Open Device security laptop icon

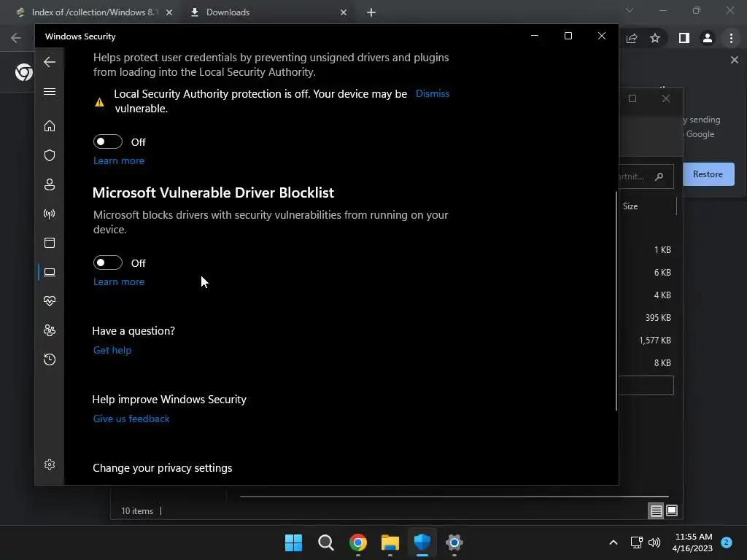(x=50, y=272)
